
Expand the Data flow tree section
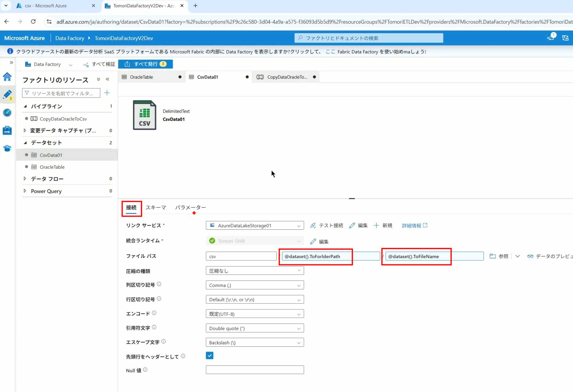25,179
